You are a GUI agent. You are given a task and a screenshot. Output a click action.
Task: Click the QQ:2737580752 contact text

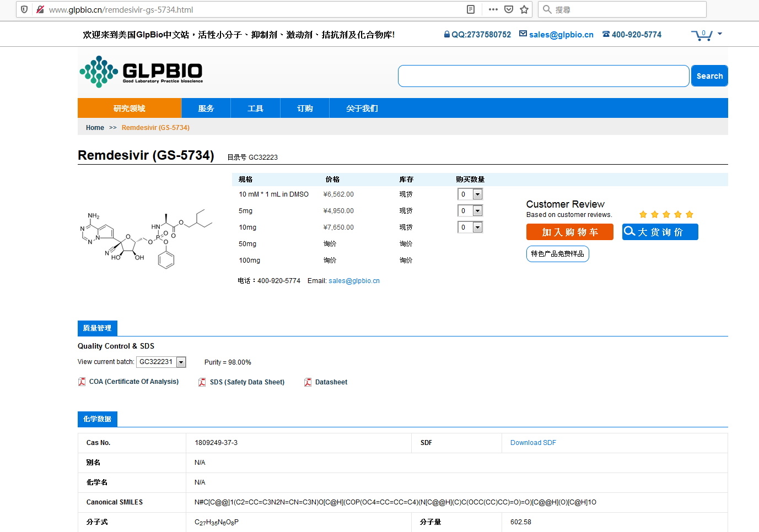click(x=481, y=35)
